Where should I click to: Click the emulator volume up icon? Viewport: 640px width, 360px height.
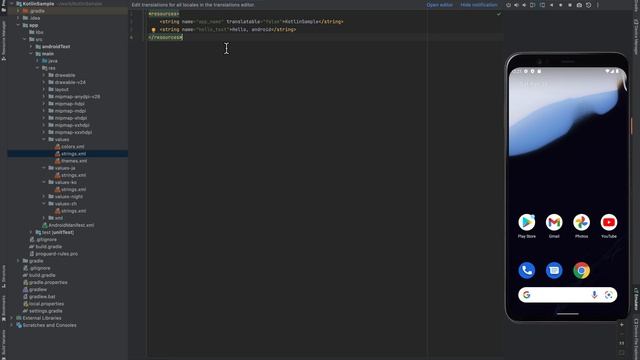(x=516, y=5)
